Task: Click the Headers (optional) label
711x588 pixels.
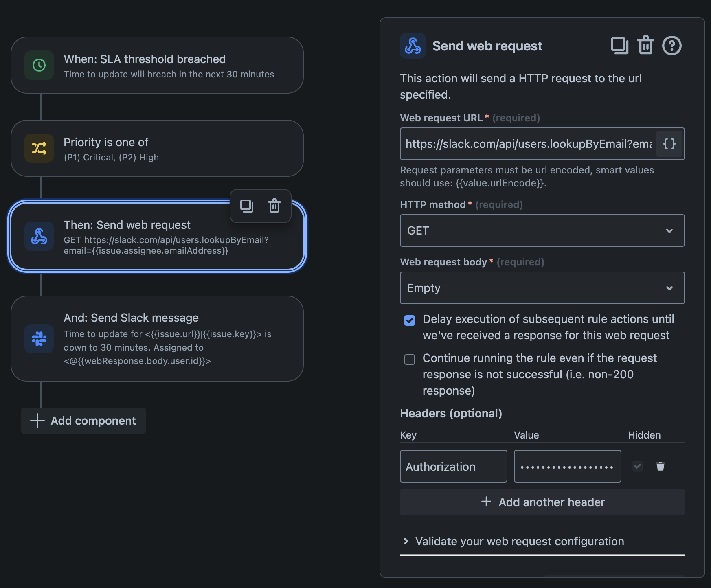Action: click(451, 413)
